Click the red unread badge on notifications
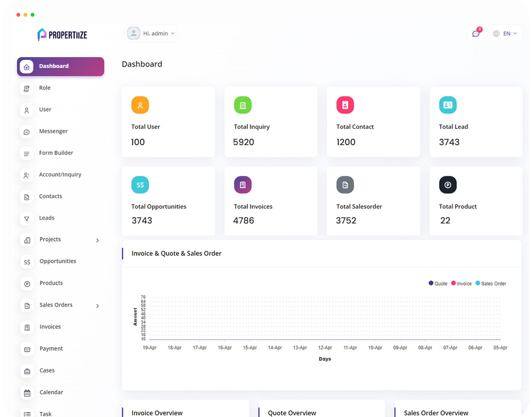This screenshot has height=417, width=532. coord(479,29)
